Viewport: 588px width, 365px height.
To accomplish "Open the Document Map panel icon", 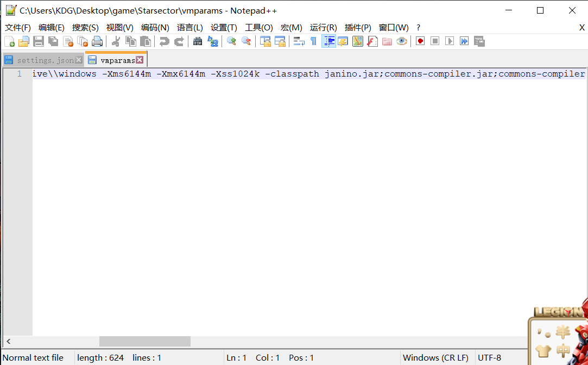I will tap(358, 41).
